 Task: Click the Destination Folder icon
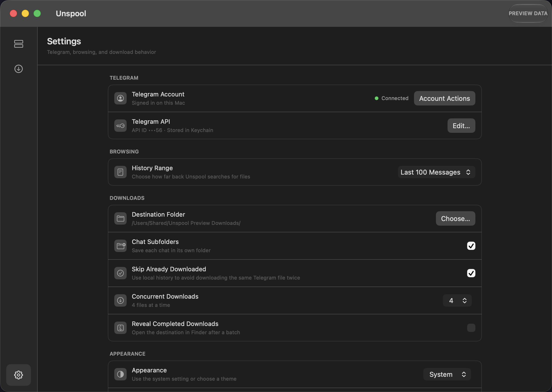point(120,218)
